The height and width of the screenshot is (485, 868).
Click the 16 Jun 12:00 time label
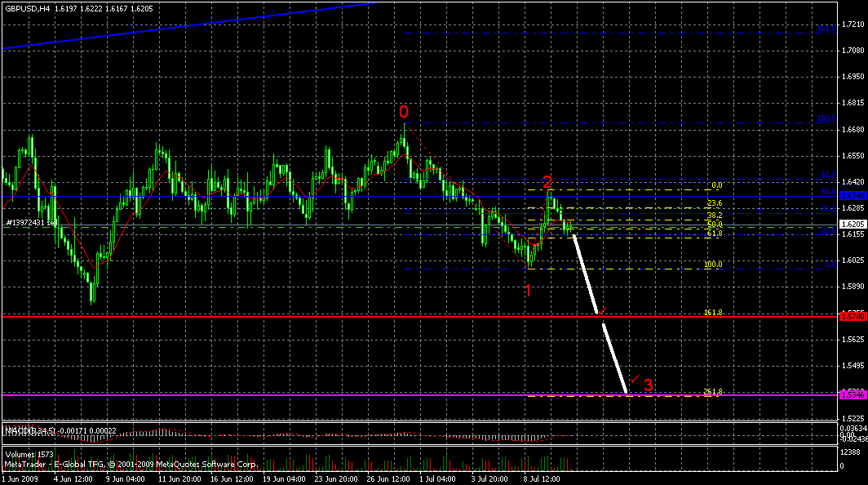point(232,479)
